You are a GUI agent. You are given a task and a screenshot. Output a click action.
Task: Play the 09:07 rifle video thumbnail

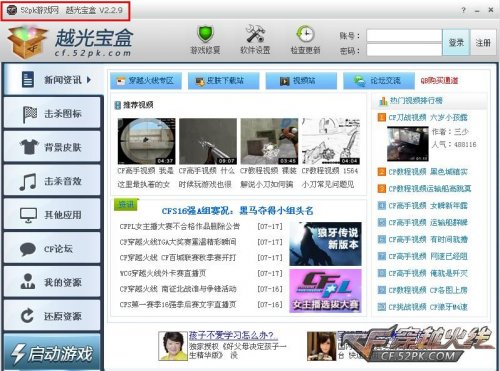(208, 141)
